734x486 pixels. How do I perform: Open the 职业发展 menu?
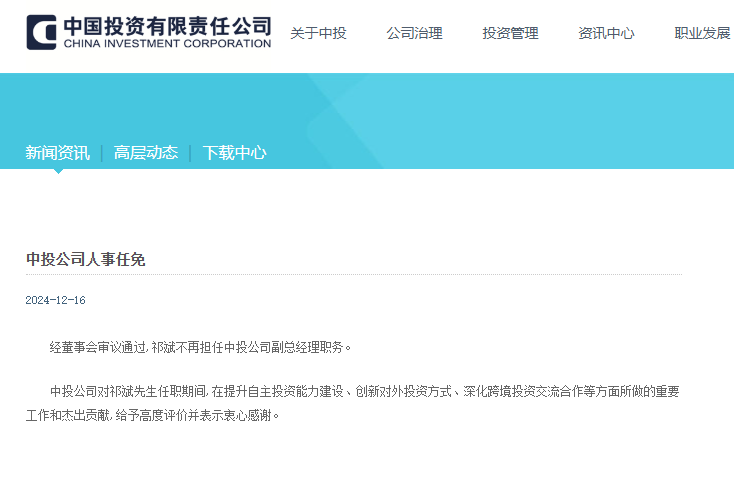(703, 33)
